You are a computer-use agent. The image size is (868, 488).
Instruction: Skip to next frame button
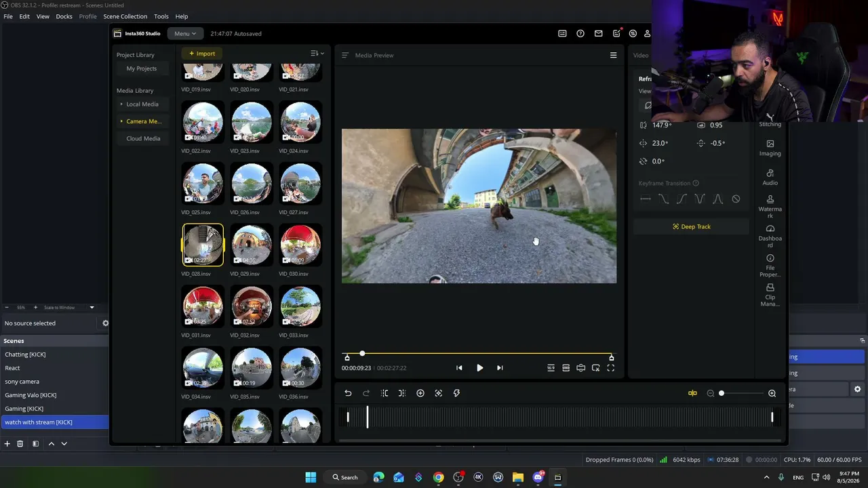(500, 368)
